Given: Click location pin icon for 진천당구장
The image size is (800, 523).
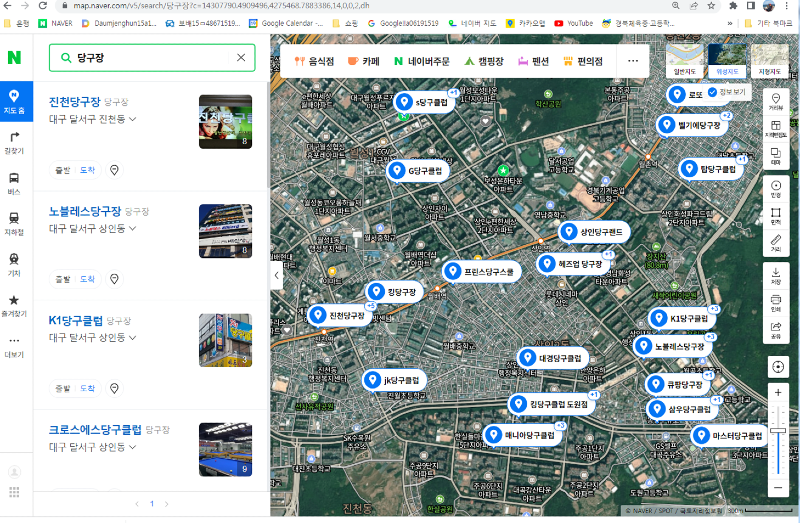Looking at the screenshot, I should (x=114, y=170).
